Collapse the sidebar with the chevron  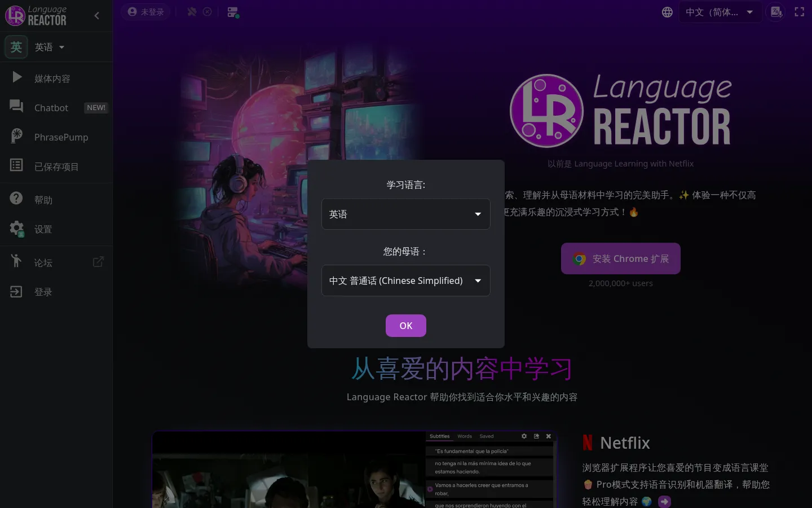click(97, 16)
